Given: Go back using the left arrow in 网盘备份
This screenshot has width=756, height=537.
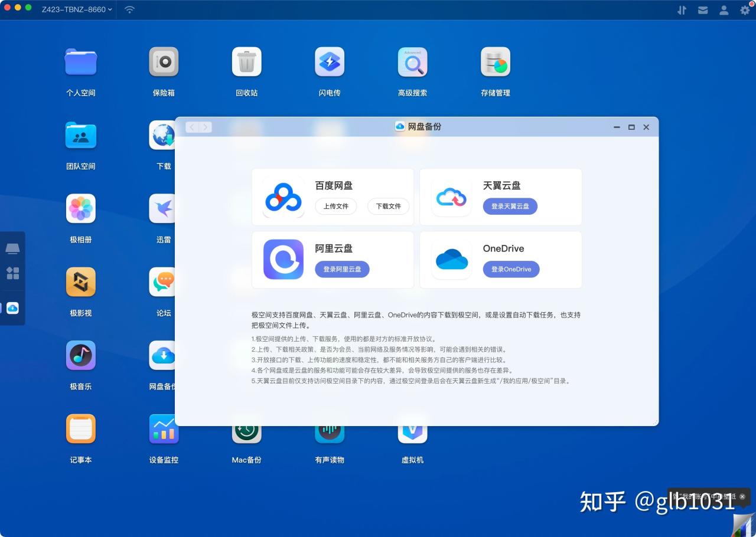Looking at the screenshot, I should (x=191, y=126).
